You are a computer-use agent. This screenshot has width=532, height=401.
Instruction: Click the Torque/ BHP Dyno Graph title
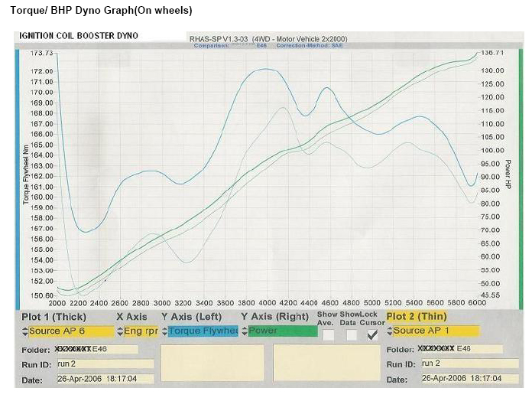[100, 11]
